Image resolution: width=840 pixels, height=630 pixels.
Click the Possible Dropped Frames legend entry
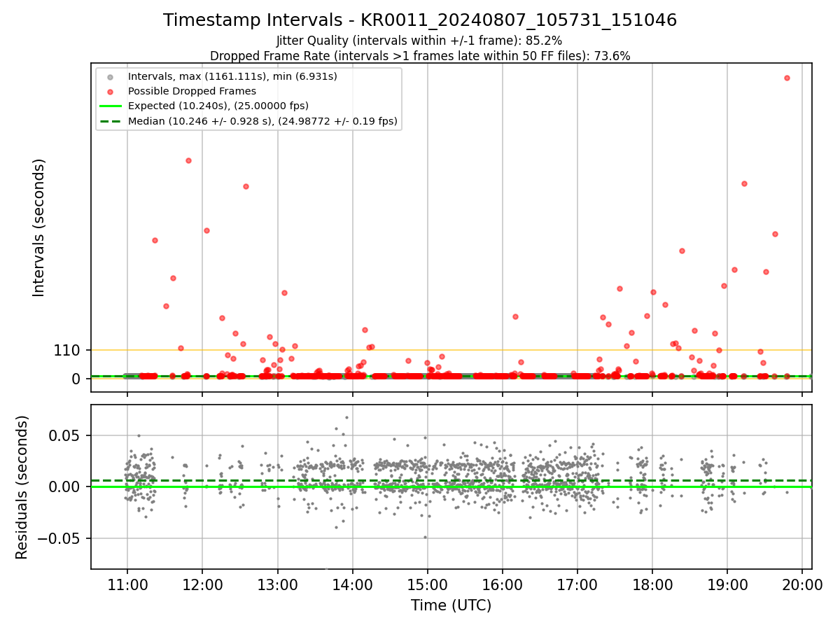[192, 91]
